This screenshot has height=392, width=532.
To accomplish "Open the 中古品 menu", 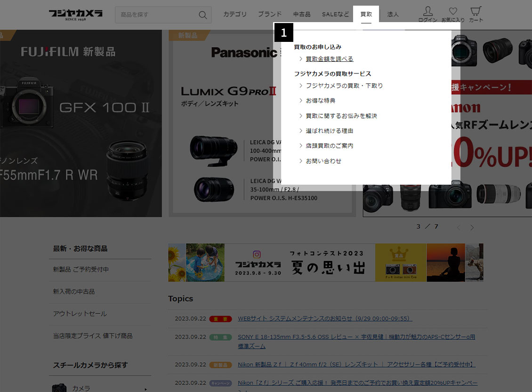I will [x=302, y=14].
